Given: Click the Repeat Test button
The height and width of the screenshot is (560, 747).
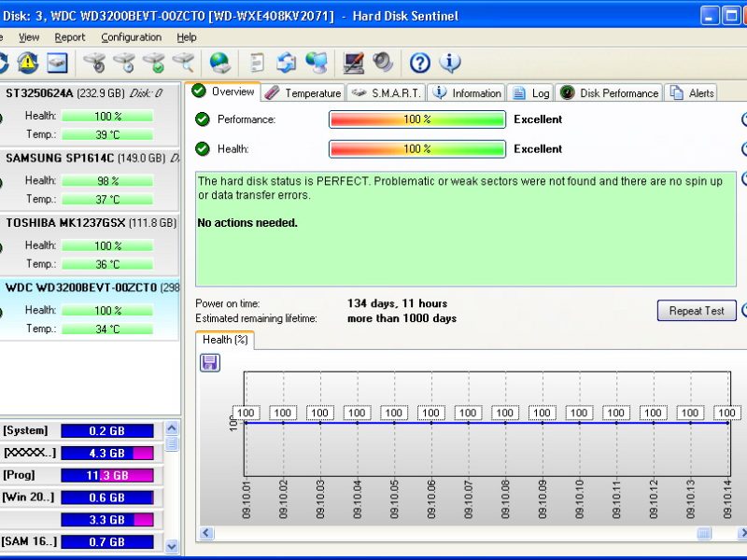Looking at the screenshot, I should click(697, 311).
